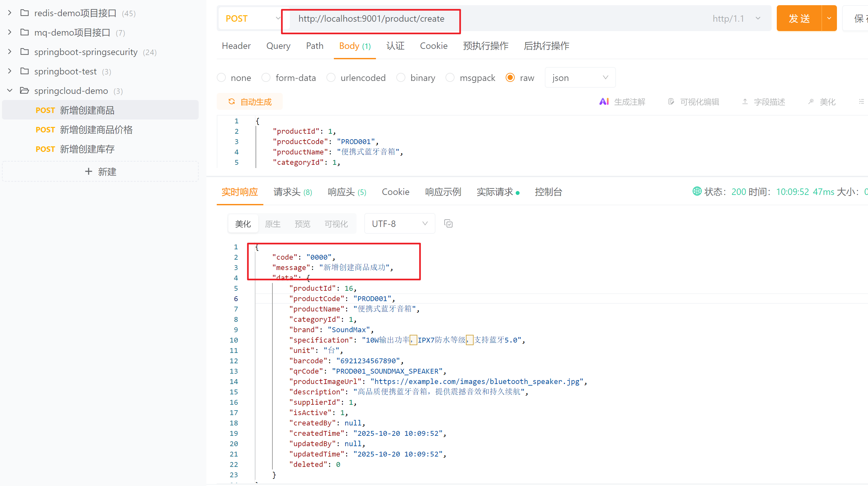This screenshot has height=486, width=868.
Task: Select the form-data radio option
Action: [266, 78]
